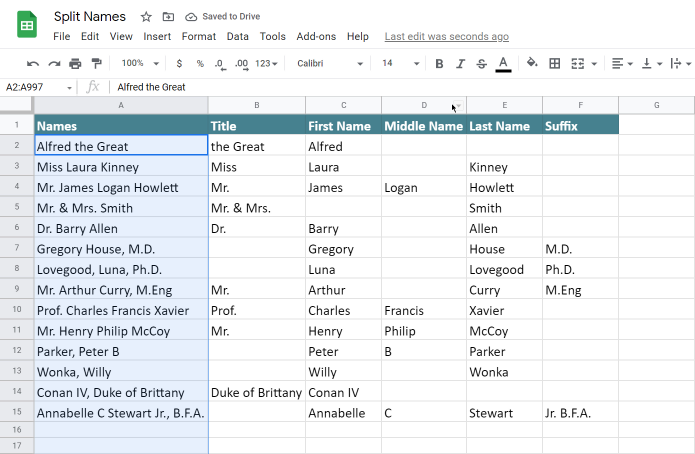Select cell Duke of Brittany
695x454 pixels.
click(257, 392)
